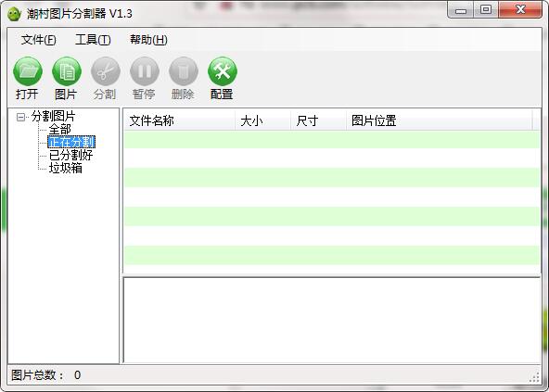Screen dimensions: 549x392
Task: Select the 全部 tree item
Action: (60, 130)
